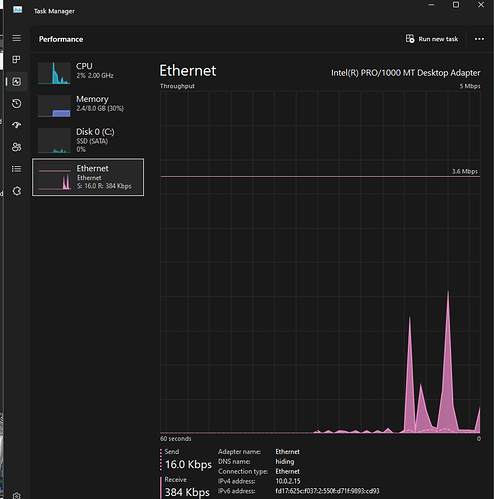Select the Disk 0 (C:) entry
Image resolution: width=494 pixels, height=499 pixels.
click(88, 140)
